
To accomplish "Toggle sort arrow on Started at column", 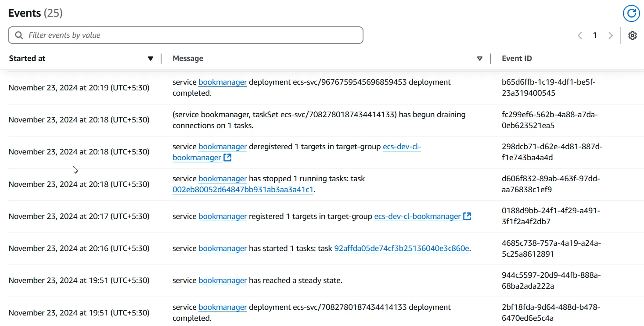I will click(x=151, y=58).
